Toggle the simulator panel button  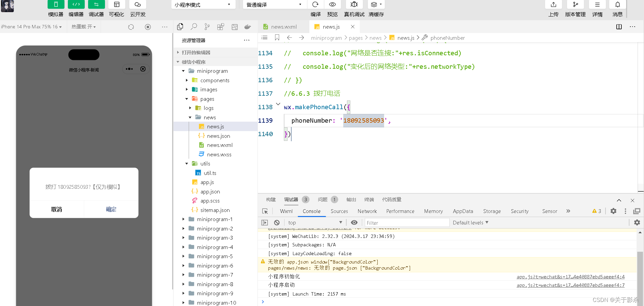click(56, 4)
